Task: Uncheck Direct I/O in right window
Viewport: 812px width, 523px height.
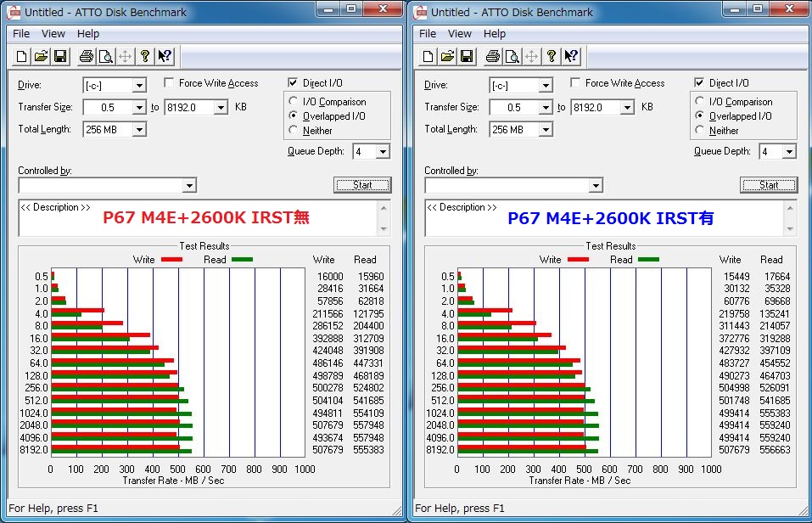Action: point(699,83)
